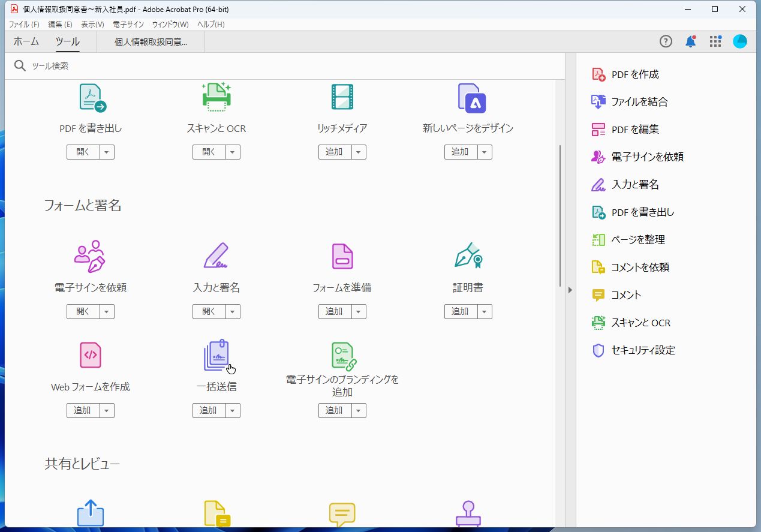The height and width of the screenshot is (532, 761).
Task: Click the 証明書 fountain pen icon
Action: click(468, 257)
